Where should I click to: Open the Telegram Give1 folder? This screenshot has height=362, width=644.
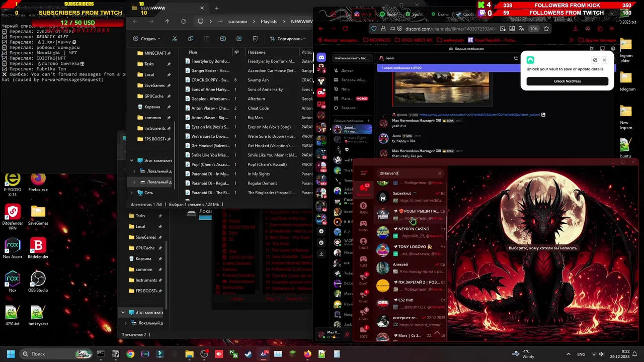[363, 279]
